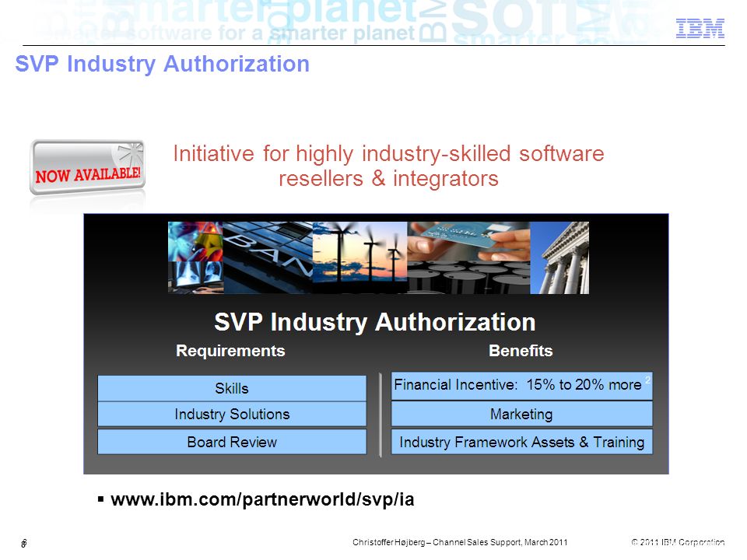Viewport: 747px width, 560px height.
Task: Select the courthouse columns thumbnail image
Action: pyautogui.click(x=559, y=257)
